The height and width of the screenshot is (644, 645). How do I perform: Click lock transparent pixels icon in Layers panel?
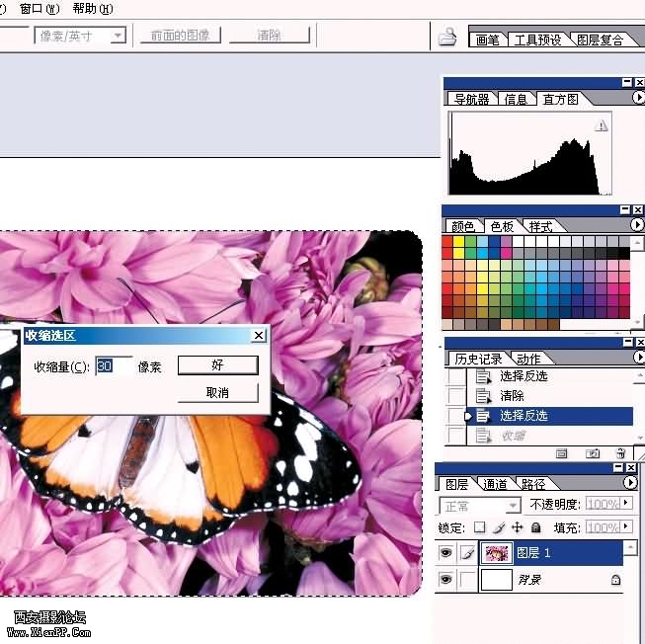[x=479, y=527]
